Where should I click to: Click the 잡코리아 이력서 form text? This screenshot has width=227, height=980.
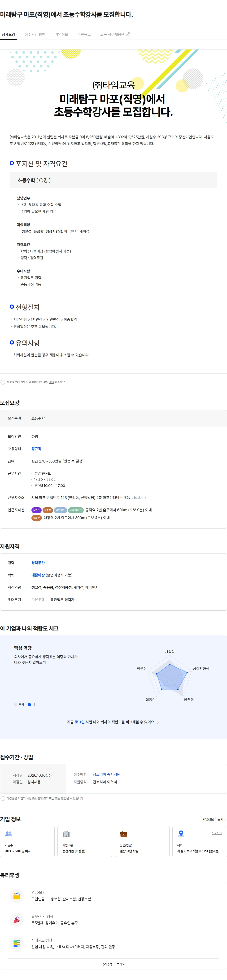click(105, 782)
